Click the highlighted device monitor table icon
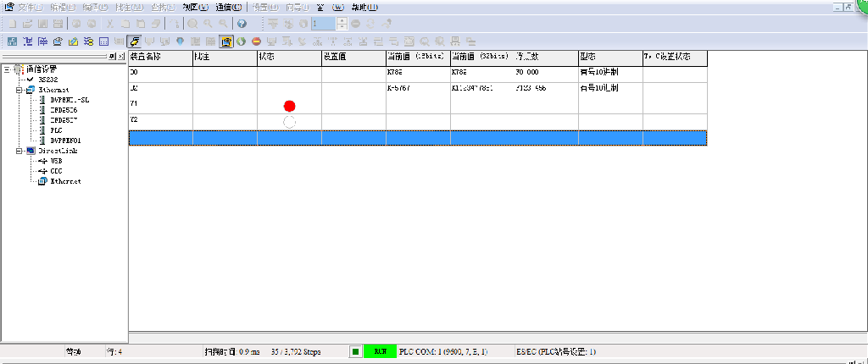 [225, 41]
